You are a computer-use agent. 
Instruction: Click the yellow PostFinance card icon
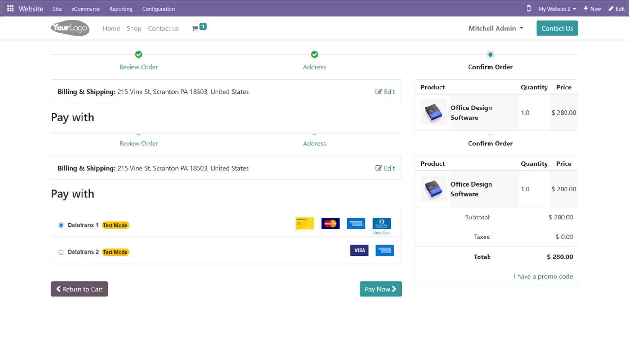[x=305, y=223]
